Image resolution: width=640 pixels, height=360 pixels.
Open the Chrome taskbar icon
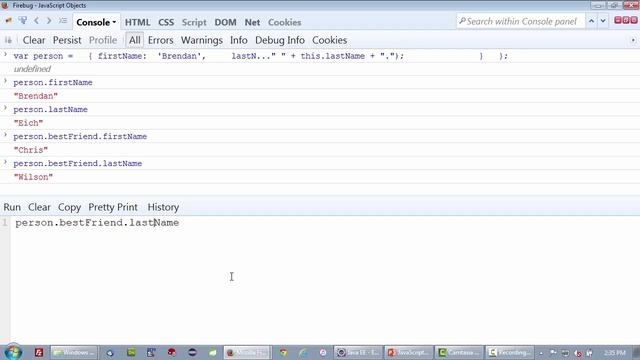click(x=283, y=352)
